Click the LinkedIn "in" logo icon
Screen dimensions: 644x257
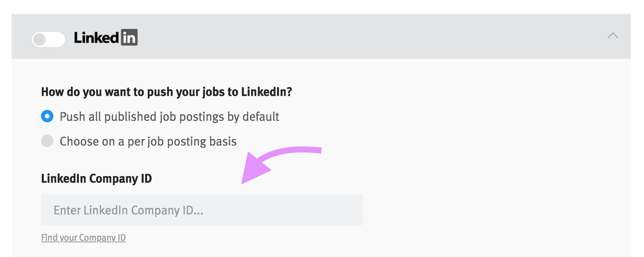130,37
